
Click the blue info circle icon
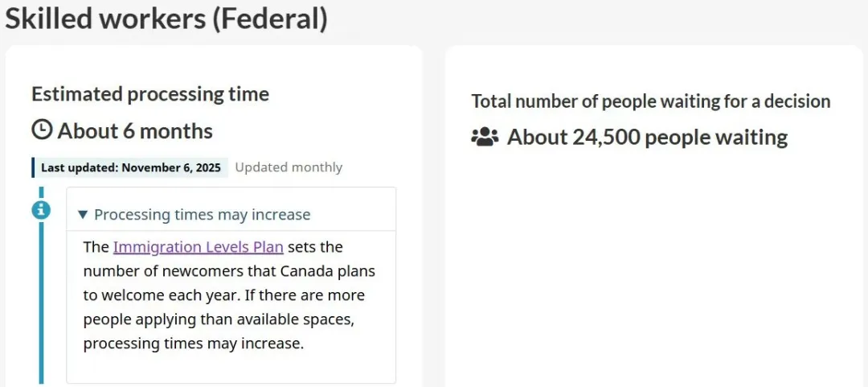(41, 210)
